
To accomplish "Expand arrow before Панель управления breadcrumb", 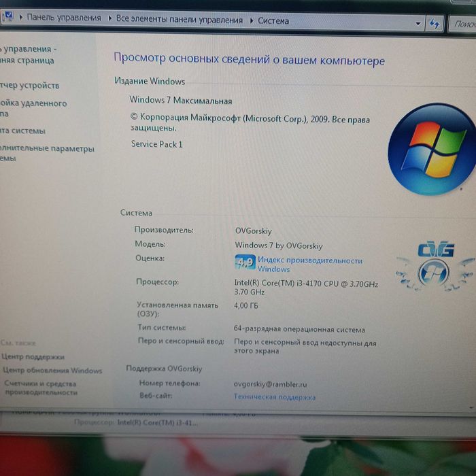I will (21, 17).
